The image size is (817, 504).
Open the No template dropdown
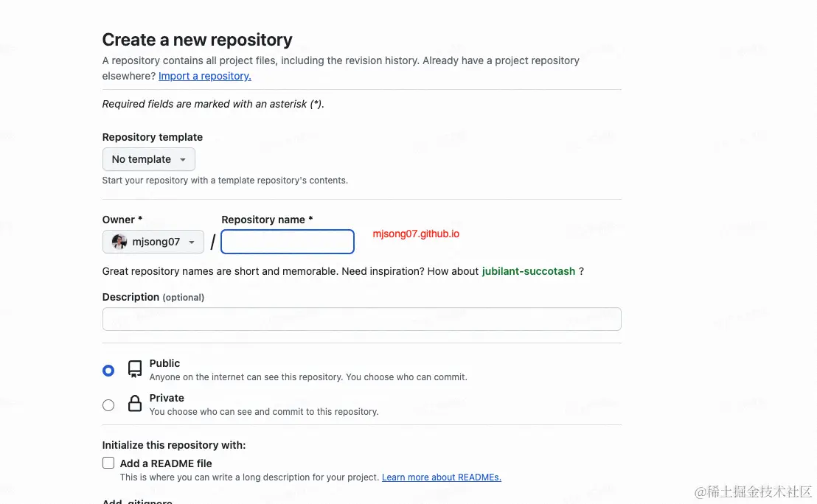coord(148,159)
